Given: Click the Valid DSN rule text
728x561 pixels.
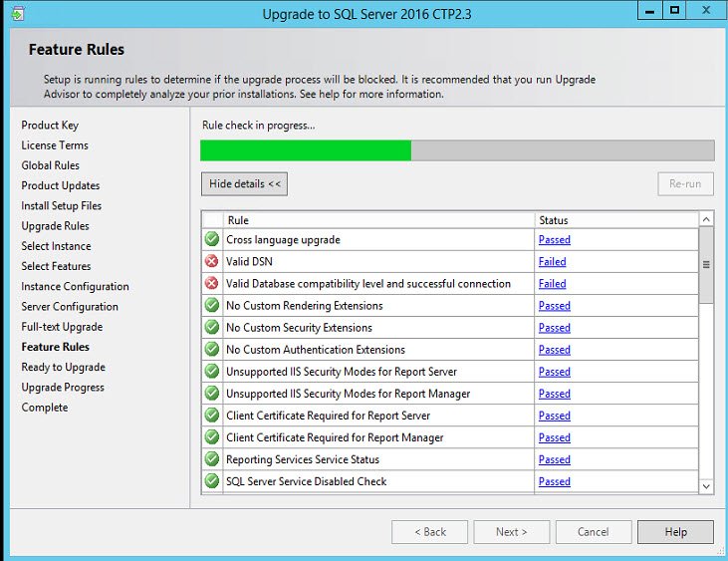Looking at the screenshot, I should point(249,261).
